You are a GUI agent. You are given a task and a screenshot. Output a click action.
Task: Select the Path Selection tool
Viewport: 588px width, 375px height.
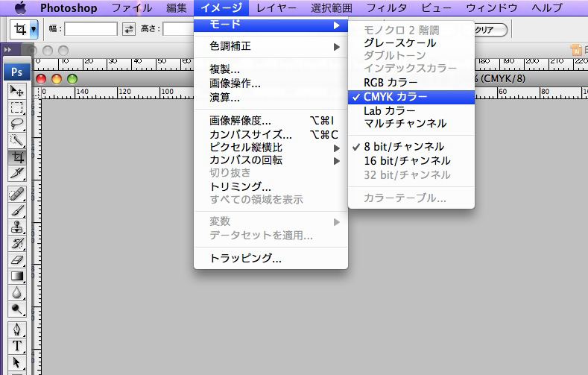point(17,362)
